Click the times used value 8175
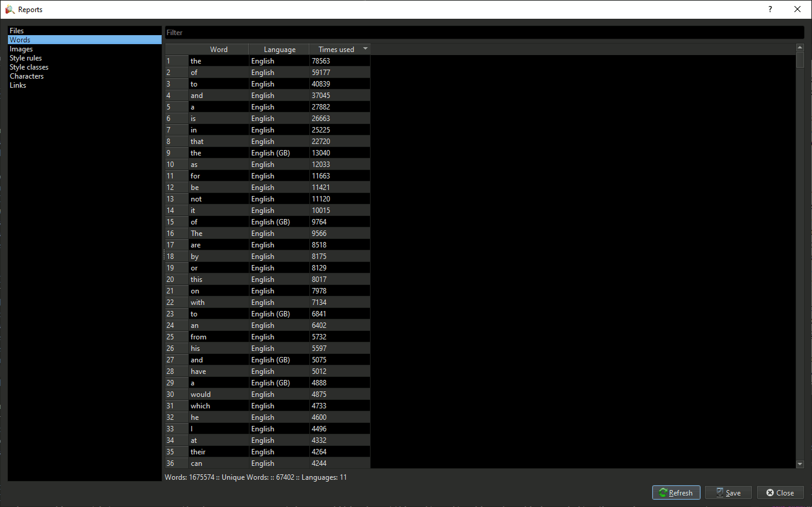 (340, 257)
